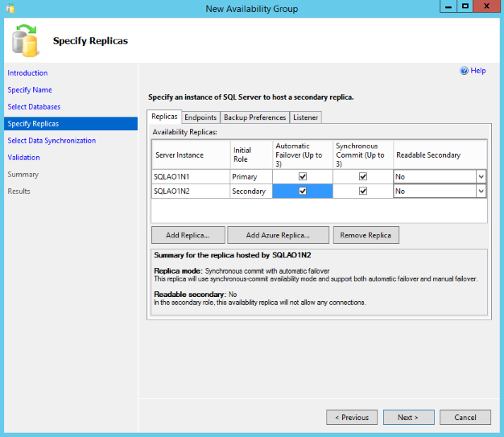Switch to the Endpoints tab
Image resolution: width=504 pixels, height=437 pixels.
pos(200,117)
